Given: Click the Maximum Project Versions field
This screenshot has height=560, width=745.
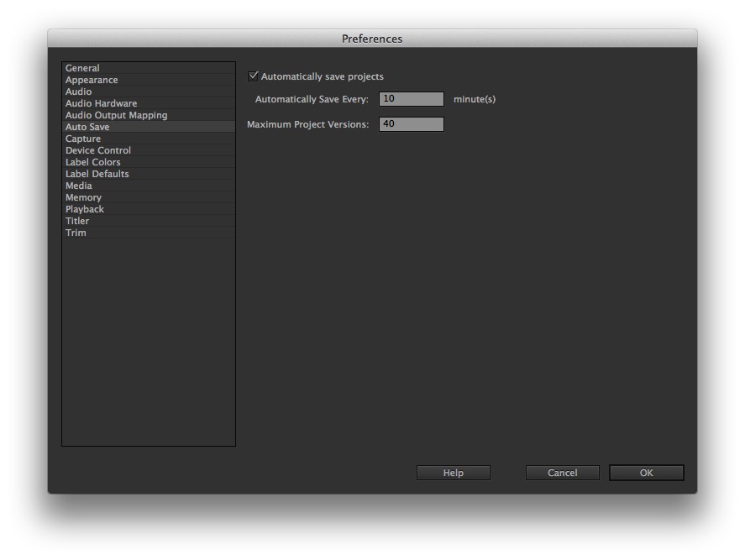Looking at the screenshot, I should (411, 124).
